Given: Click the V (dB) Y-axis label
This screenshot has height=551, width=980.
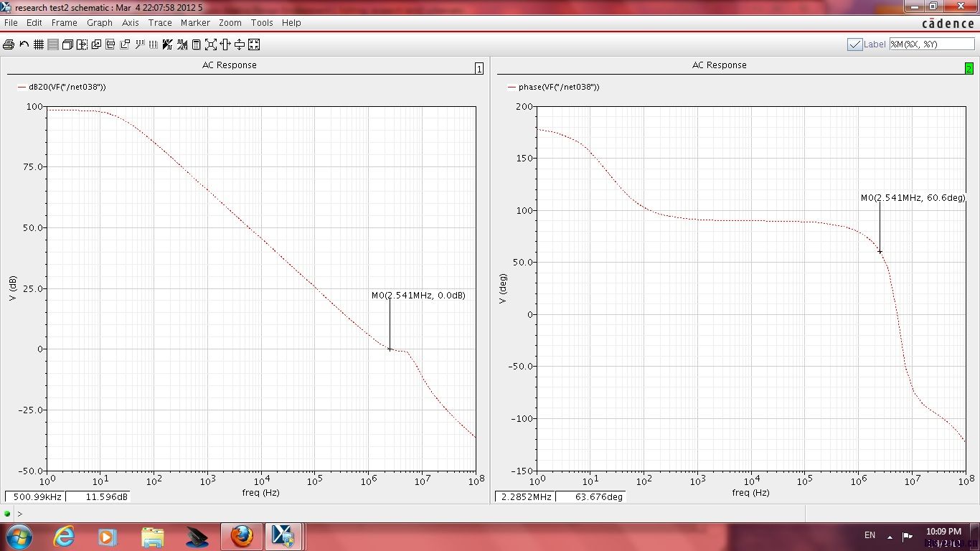Looking at the screenshot, I should (13, 288).
